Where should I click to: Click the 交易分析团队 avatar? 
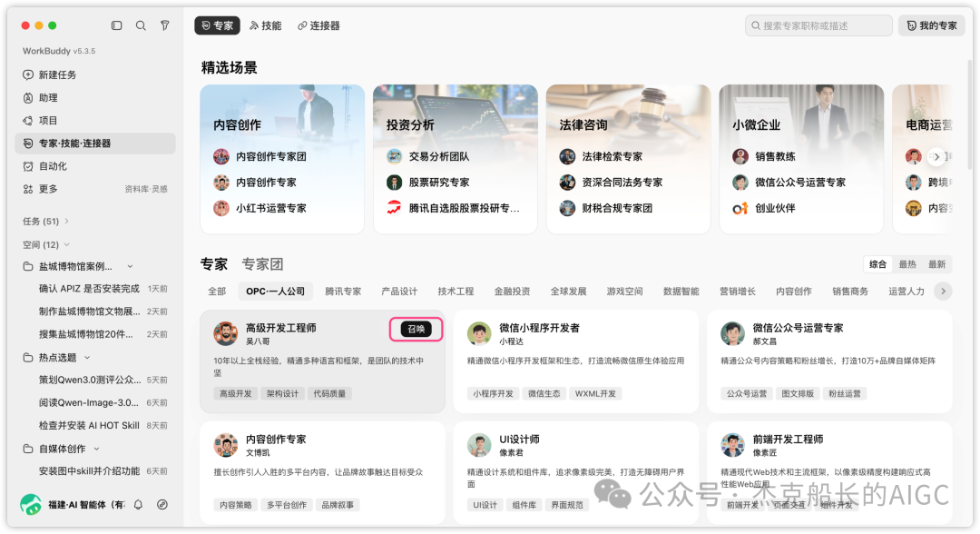tap(394, 156)
